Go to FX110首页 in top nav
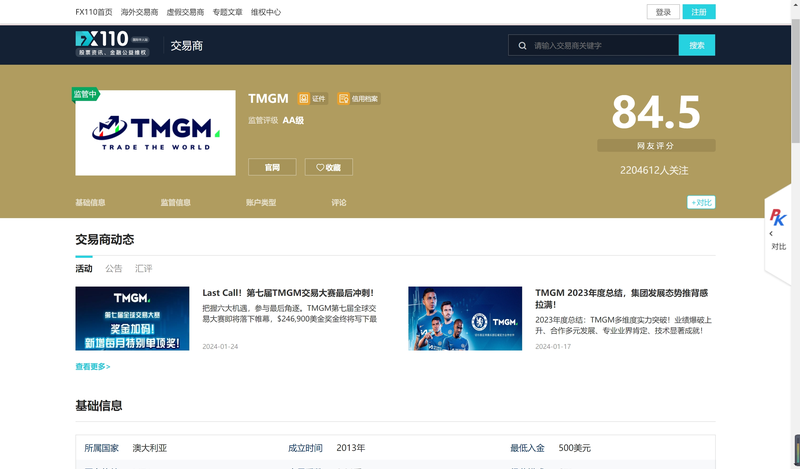 point(94,12)
